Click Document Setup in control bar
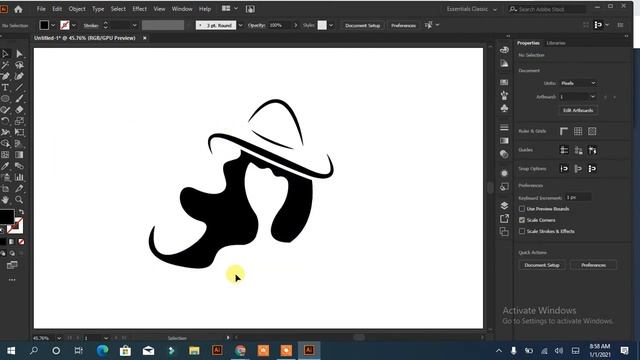 362,25
